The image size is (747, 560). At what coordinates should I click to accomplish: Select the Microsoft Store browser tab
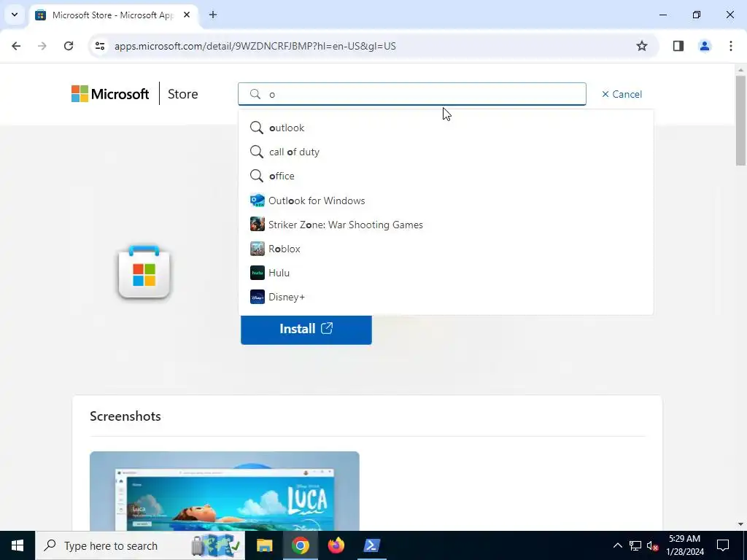pyautogui.click(x=115, y=15)
